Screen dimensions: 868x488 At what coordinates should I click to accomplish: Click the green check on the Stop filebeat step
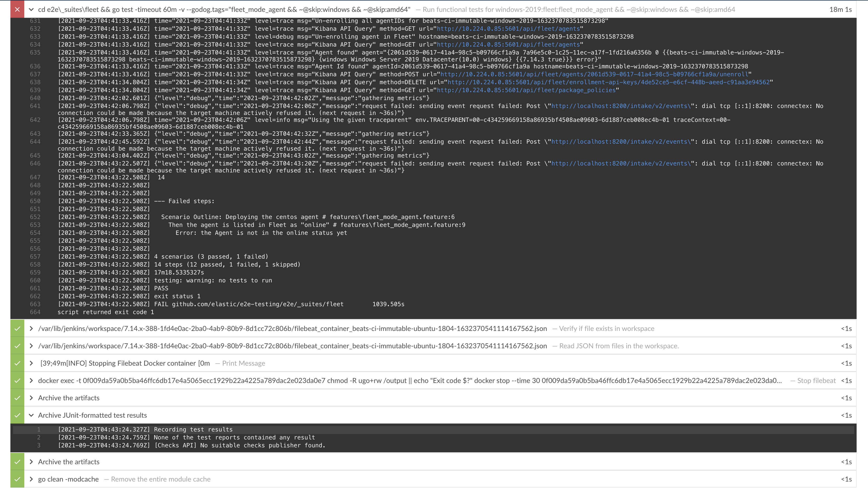click(17, 380)
